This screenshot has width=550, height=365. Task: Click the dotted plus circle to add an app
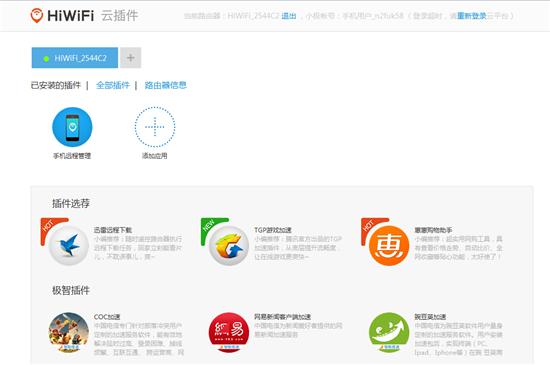155,127
